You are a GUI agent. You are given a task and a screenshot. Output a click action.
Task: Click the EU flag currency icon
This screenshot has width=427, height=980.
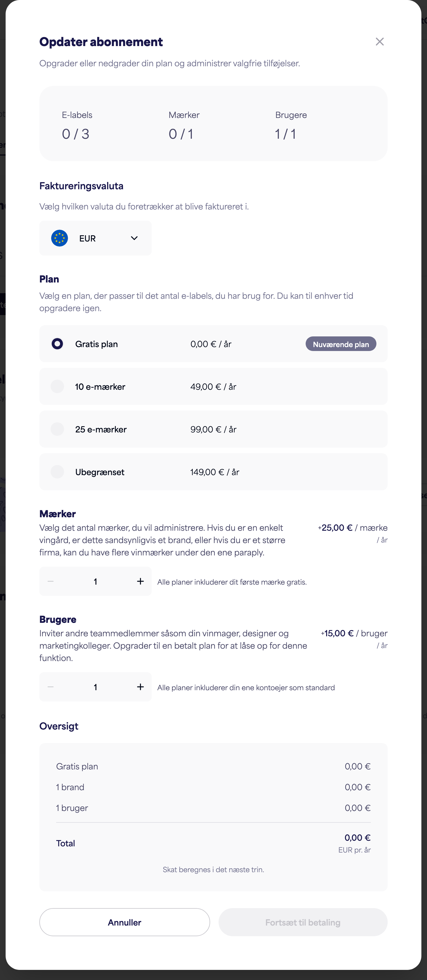[x=59, y=238]
